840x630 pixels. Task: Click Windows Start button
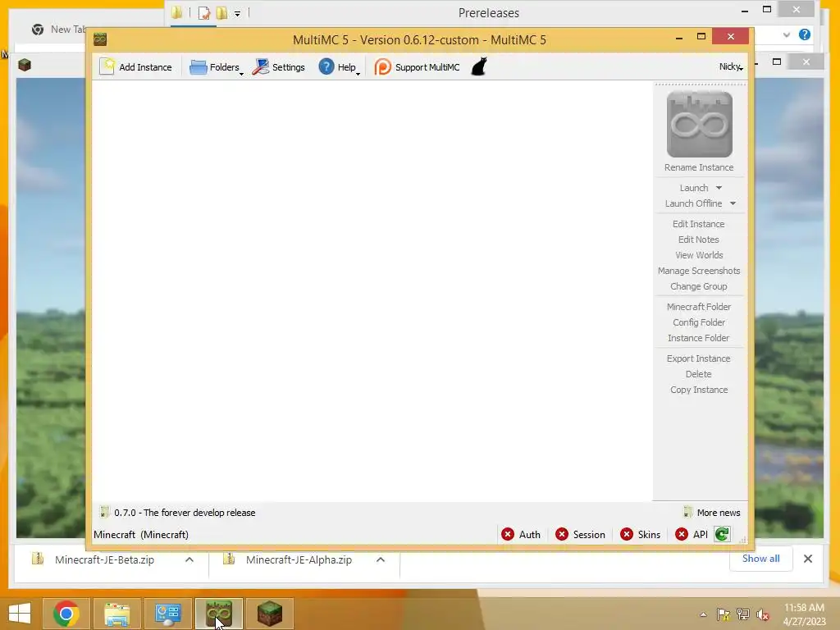pos(20,614)
